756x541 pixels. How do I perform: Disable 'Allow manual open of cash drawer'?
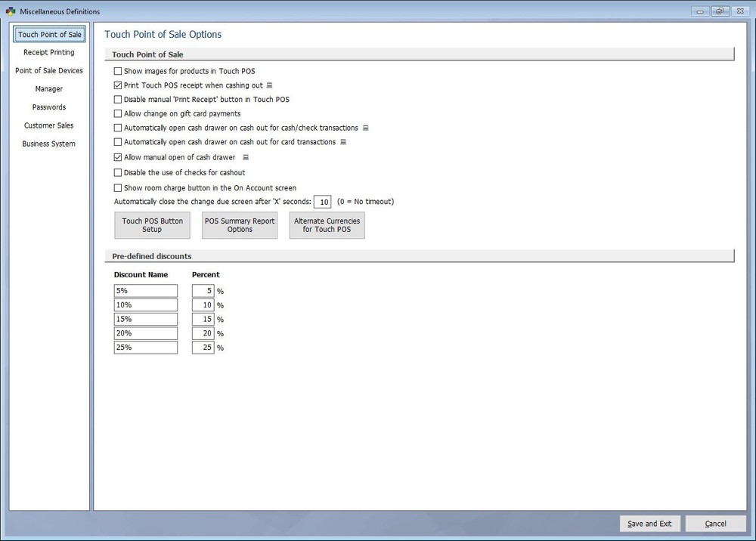118,157
